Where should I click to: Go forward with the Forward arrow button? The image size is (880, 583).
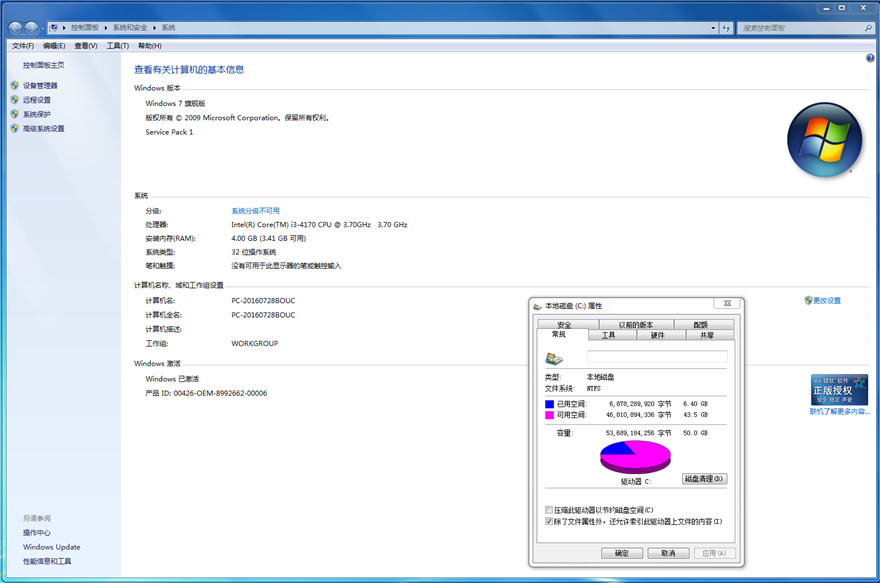pos(31,28)
